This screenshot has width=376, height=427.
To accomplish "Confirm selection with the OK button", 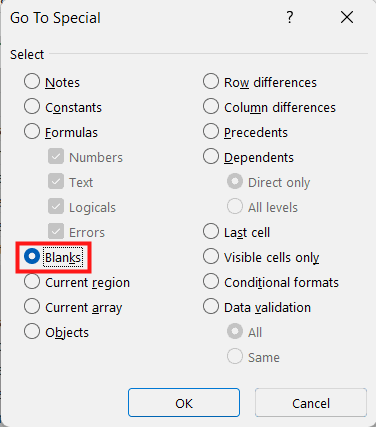I will click(x=184, y=403).
